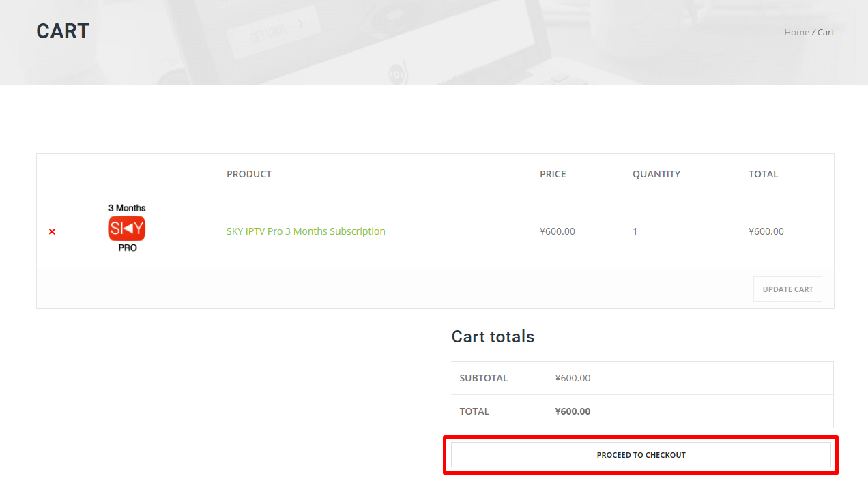Click the Cart totals heading
Viewport: 868px width, 498px height.
click(x=493, y=336)
